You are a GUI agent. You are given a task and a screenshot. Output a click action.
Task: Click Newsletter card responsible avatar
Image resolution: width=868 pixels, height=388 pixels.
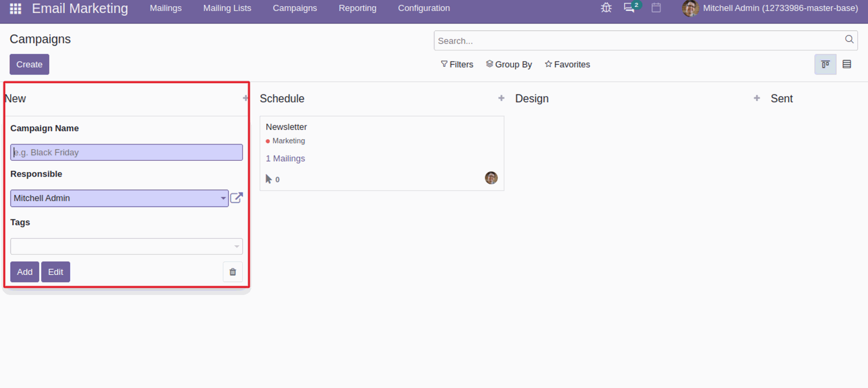[491, 178]
